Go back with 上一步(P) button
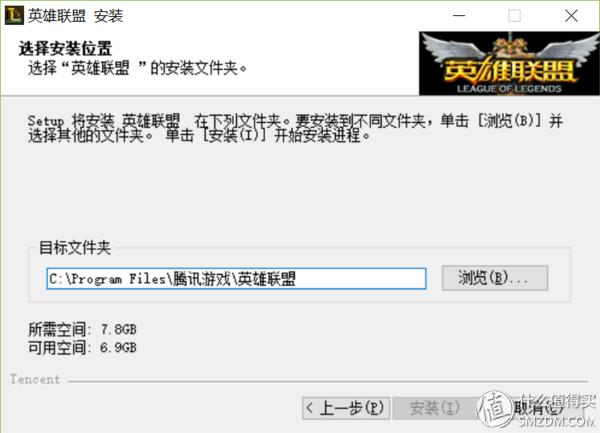The width and height of the screenshot is (600, 433). (x=346, y=408)
